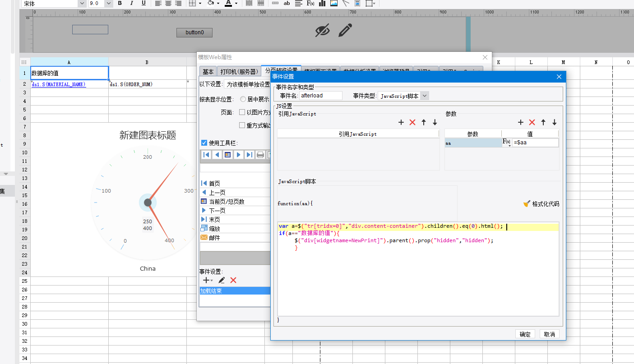Screen dimensions: 634x364
Task: Expand the cell border style dropdown arrow
Action: [201, 3]
